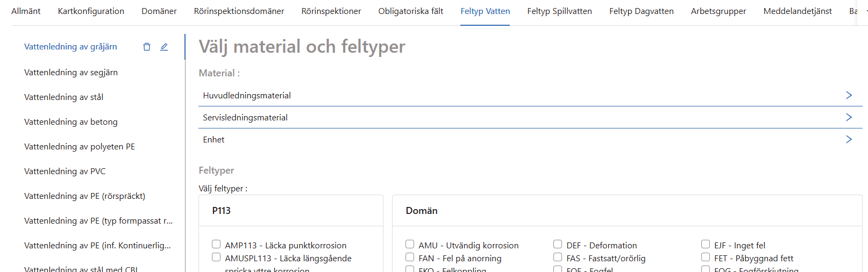Open the Kartkonfiguration tab

click(91, 11)
